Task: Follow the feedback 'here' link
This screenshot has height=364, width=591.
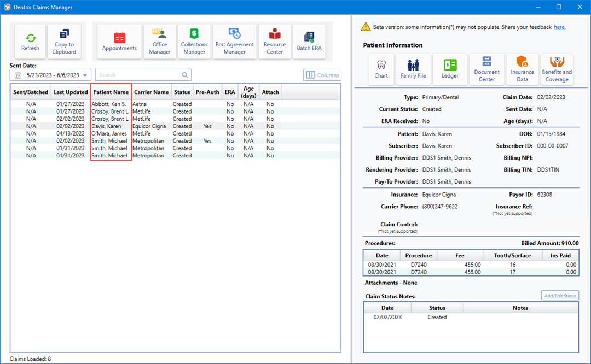Action: [559, 27]
